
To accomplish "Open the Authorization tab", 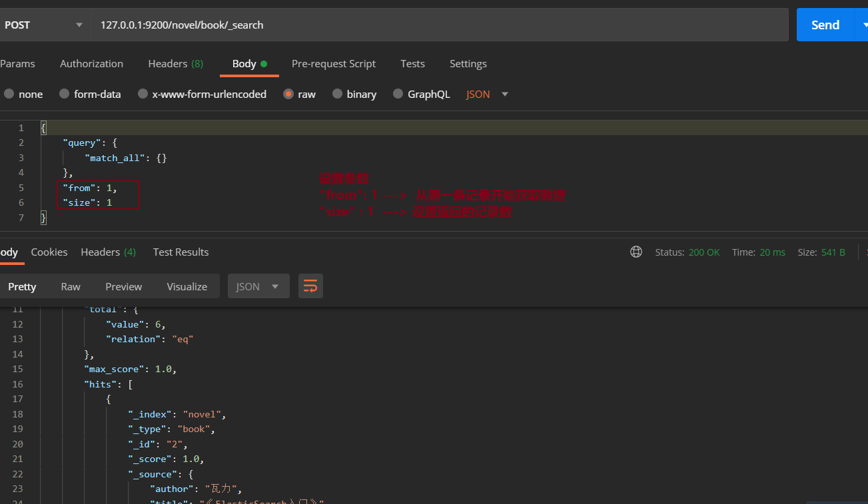I will pyautogui.click(x=91, y=63).
